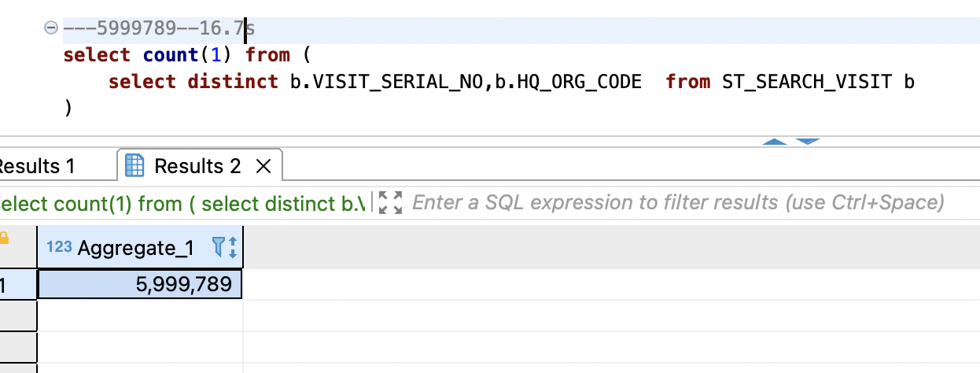The height and width of the screenshot is (373, 980).
Task: Click the 123 numeric type icon
Action: 59,247
